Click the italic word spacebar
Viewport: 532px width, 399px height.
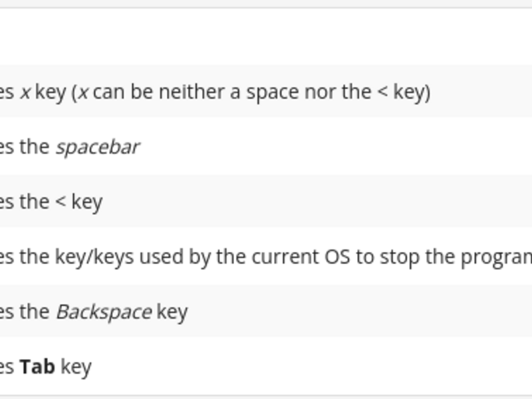click(98, 147)
